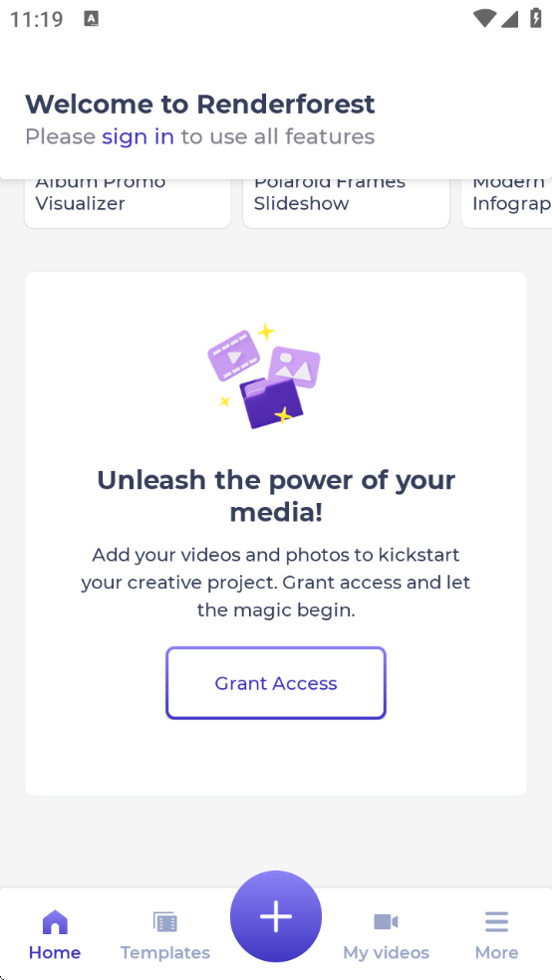Image resolution: width=552 pixels, height=980 pixels.
Task: Follow the sign in link
Action: [138, 136]
